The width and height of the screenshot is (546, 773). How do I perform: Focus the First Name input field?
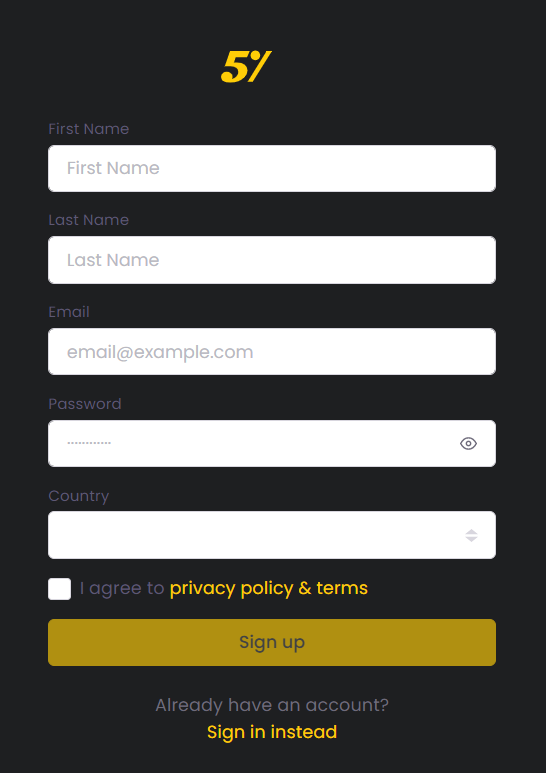tap(272, 169)
